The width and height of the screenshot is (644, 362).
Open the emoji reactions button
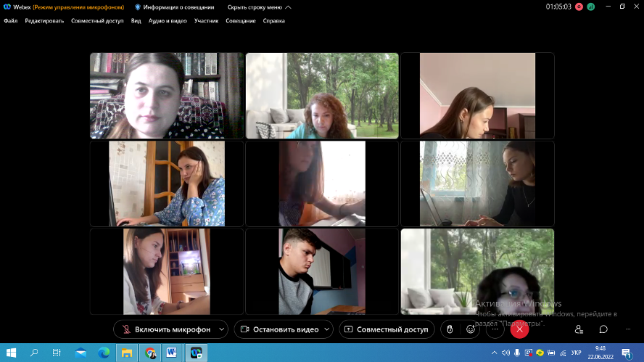(x=471, y=329)
